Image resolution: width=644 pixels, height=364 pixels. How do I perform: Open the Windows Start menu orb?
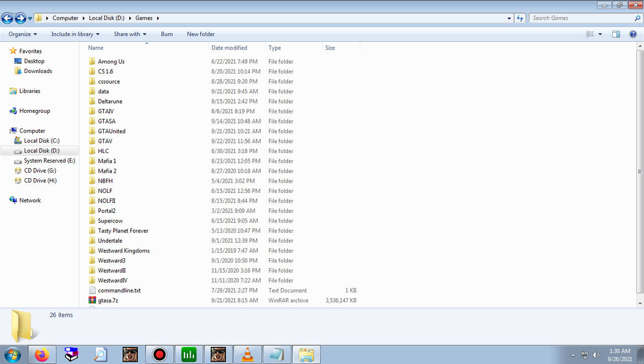(x=13, y=354)
